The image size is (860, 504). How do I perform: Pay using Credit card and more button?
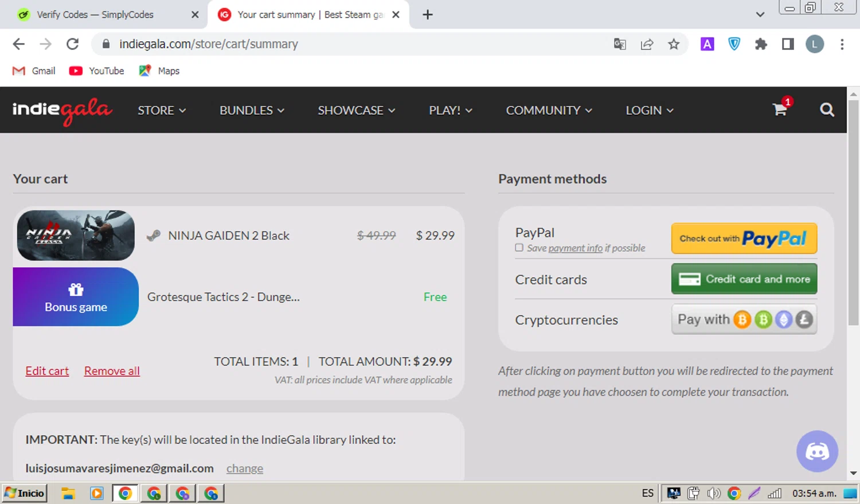click(x=744, y=279)
